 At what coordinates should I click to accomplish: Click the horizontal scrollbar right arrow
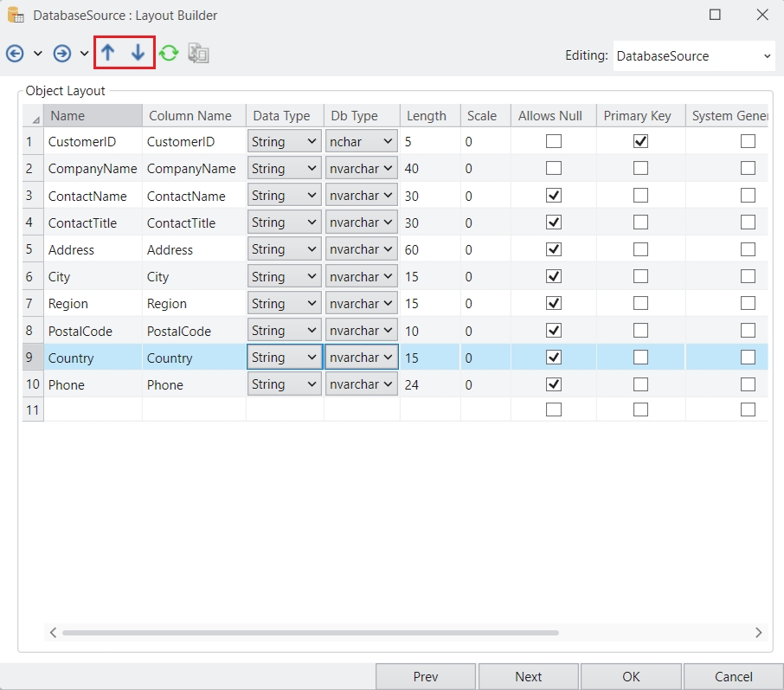point(759,633)
